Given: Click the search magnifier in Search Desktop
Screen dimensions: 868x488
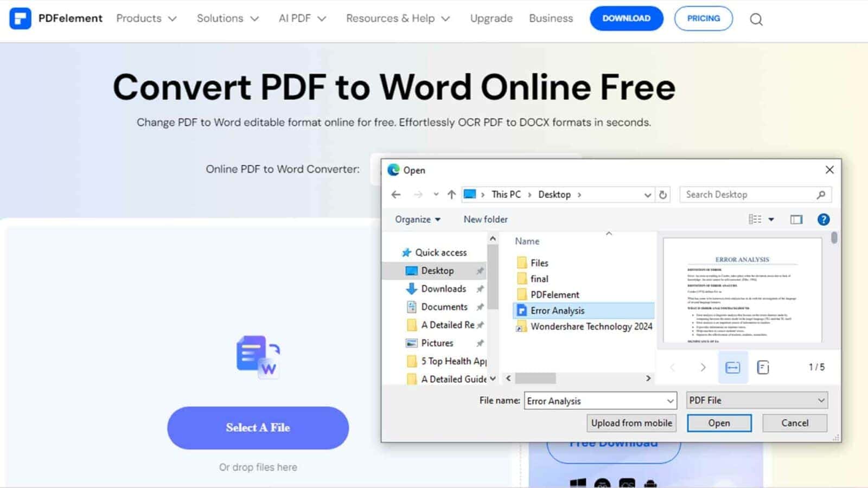Looking at the screenshot, I should (x=821, y=195).
